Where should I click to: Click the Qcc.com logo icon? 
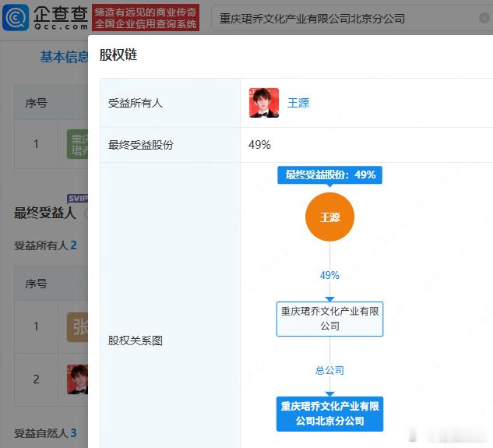(16, 17)
